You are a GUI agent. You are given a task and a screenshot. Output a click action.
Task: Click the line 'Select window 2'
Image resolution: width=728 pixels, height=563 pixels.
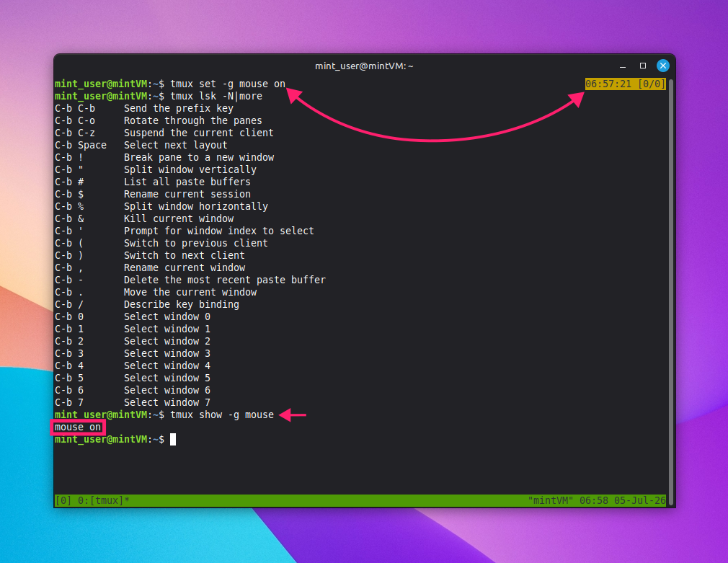coord(167,341)
